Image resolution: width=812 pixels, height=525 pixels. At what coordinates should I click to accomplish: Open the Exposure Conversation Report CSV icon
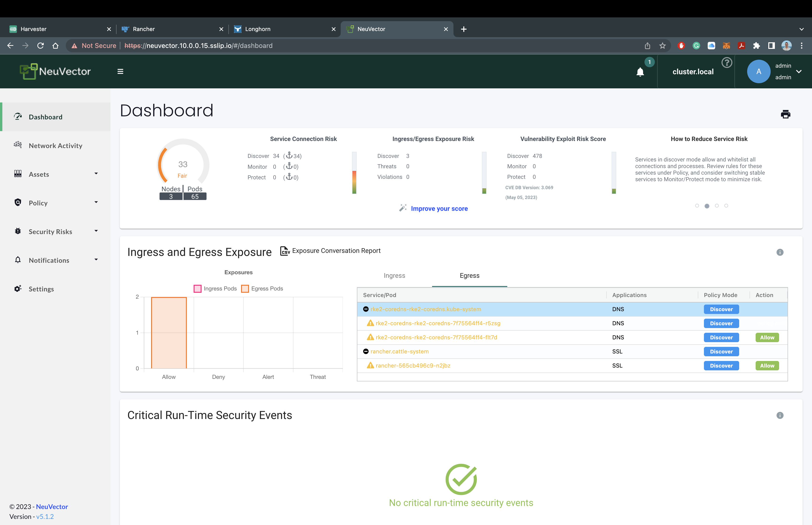click(x=285, y=251)
